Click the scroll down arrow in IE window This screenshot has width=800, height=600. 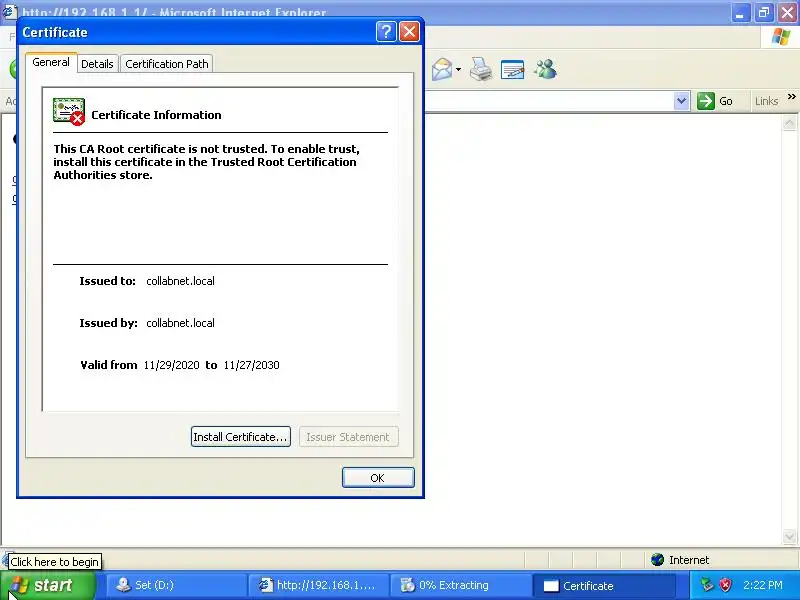[x=789, y=536]
